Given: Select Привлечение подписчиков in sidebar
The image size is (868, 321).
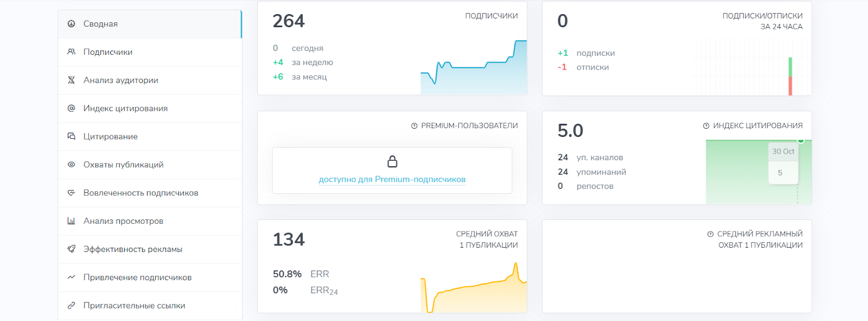Looking at the screenshot, I should click(x=137, y=278).
